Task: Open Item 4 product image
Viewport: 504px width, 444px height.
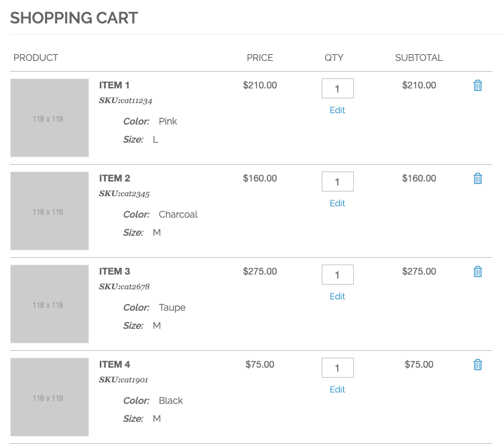Action: (x=50, y=397)
